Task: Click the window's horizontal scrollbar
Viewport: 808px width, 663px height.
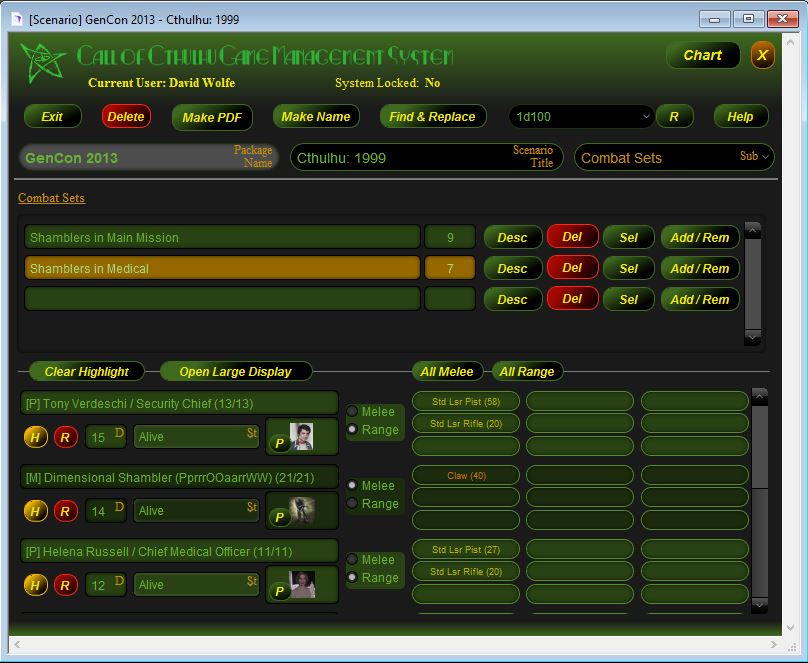Action: (395, 644)
